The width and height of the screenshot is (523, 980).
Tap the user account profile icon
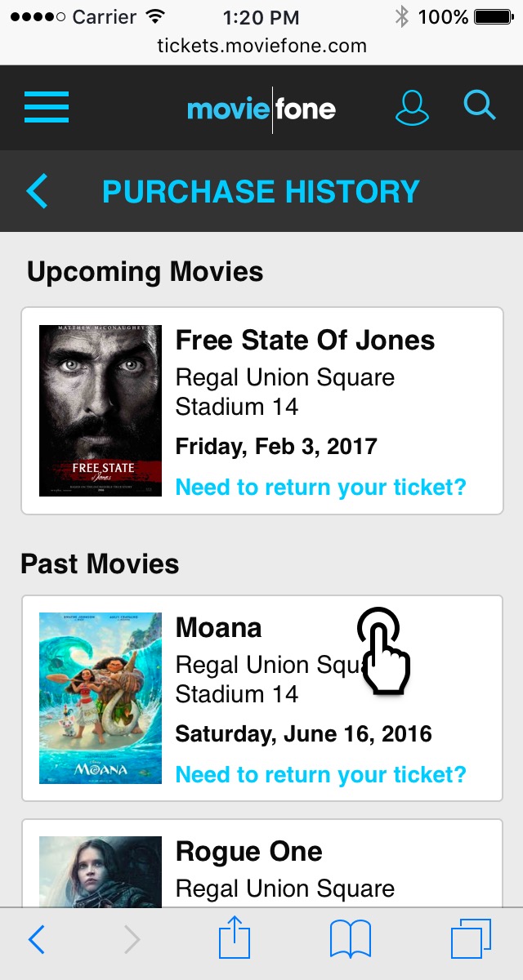click(412, 108)
